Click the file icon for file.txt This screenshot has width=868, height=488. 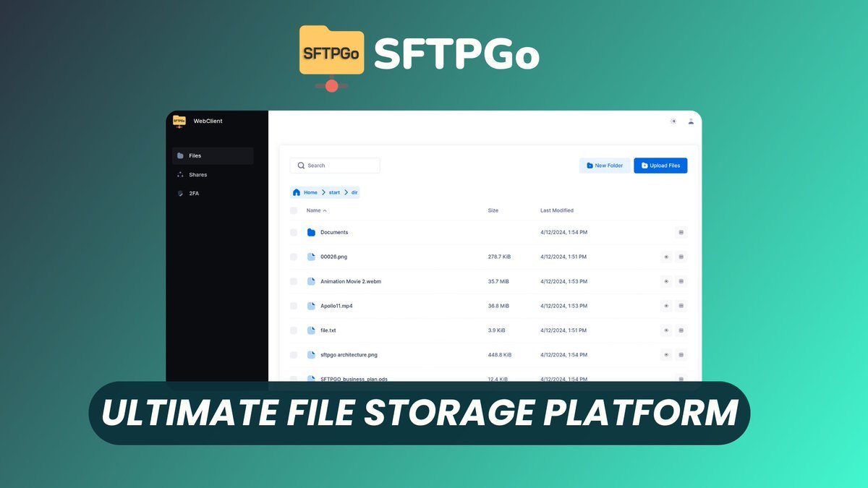tap(311, 330)
